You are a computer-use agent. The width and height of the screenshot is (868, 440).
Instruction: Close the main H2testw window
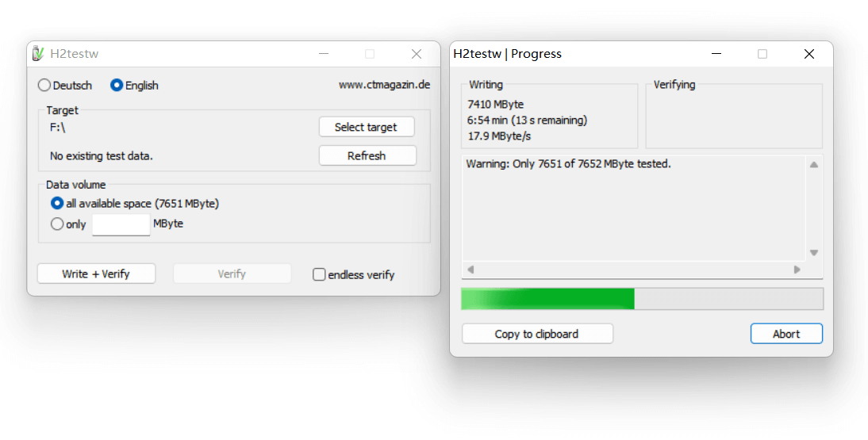click(417, 54)
